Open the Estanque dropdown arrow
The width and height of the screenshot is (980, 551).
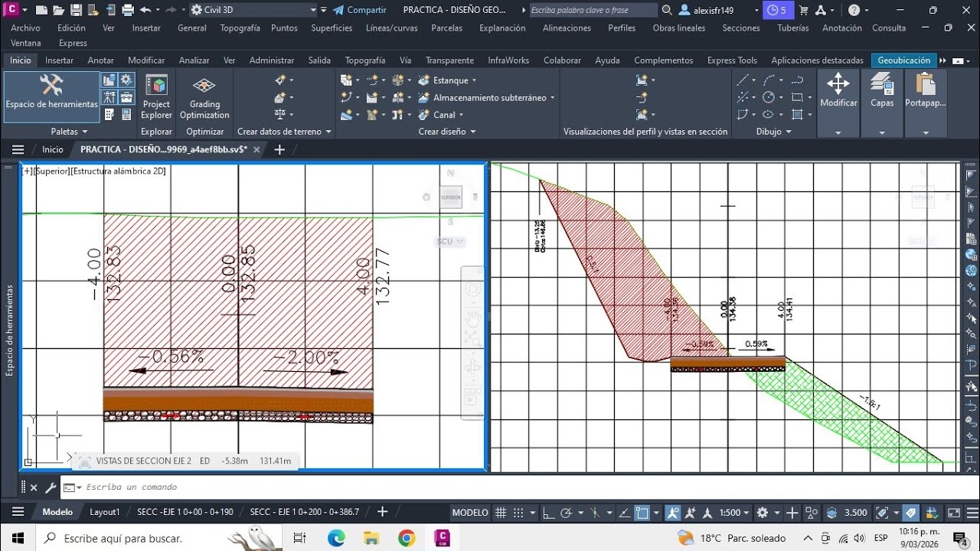[474, 80]
